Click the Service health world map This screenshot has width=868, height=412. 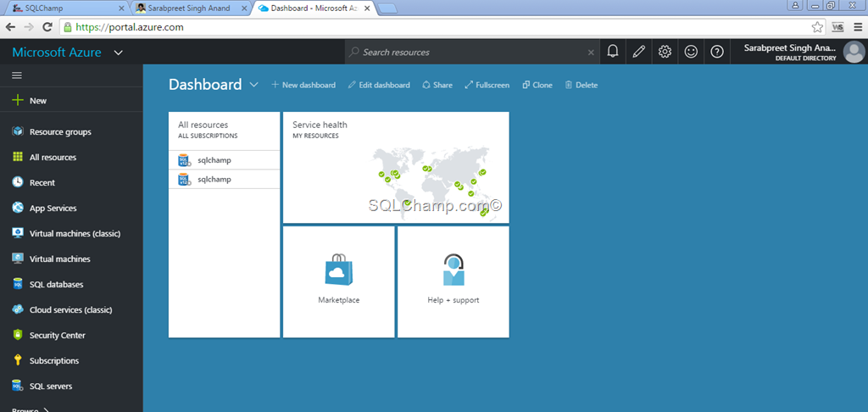click(431, 183)
